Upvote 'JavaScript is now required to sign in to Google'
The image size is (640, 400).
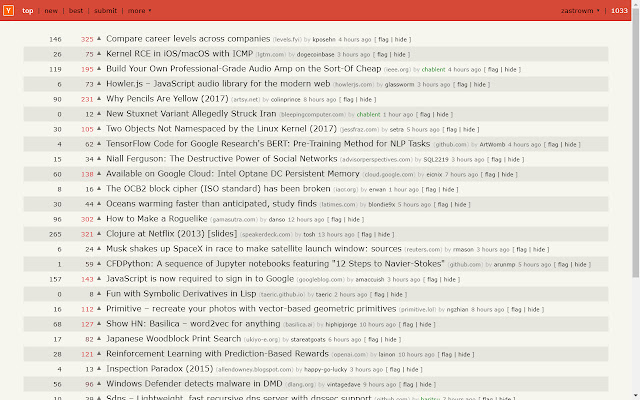tap(99, 278)
